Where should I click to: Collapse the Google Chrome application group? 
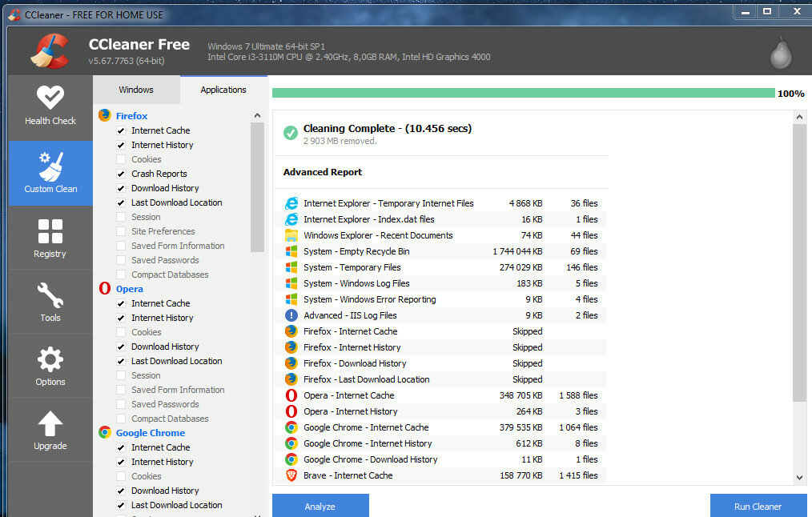151,433
